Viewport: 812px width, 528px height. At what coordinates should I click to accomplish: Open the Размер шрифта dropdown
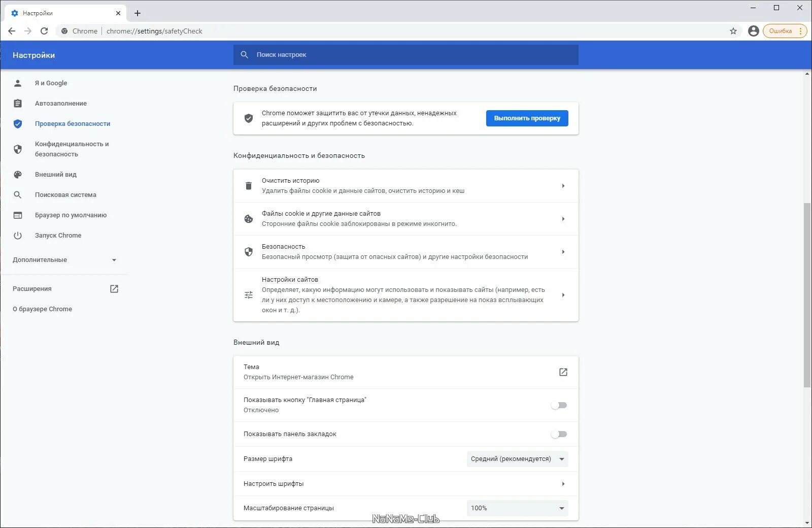coord(518,459)
